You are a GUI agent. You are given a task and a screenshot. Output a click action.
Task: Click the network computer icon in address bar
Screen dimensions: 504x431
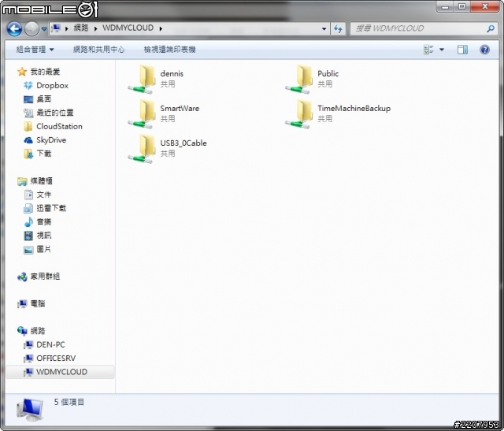(56, 28)
